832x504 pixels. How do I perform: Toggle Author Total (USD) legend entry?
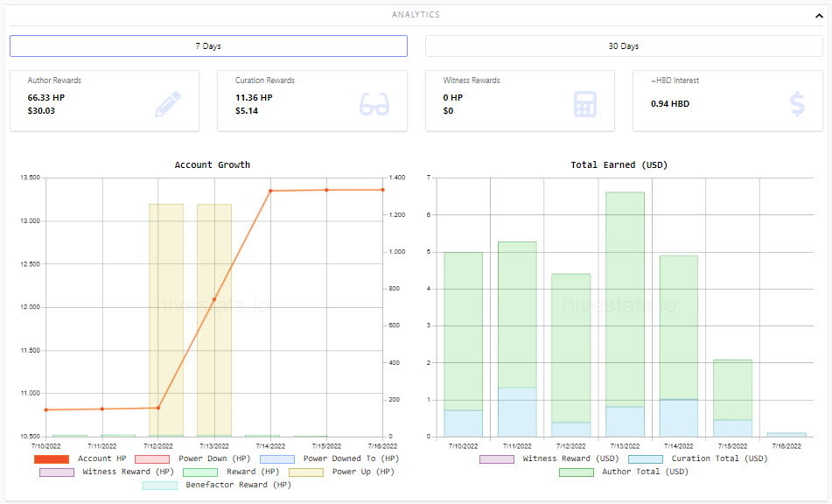(624, 472)
